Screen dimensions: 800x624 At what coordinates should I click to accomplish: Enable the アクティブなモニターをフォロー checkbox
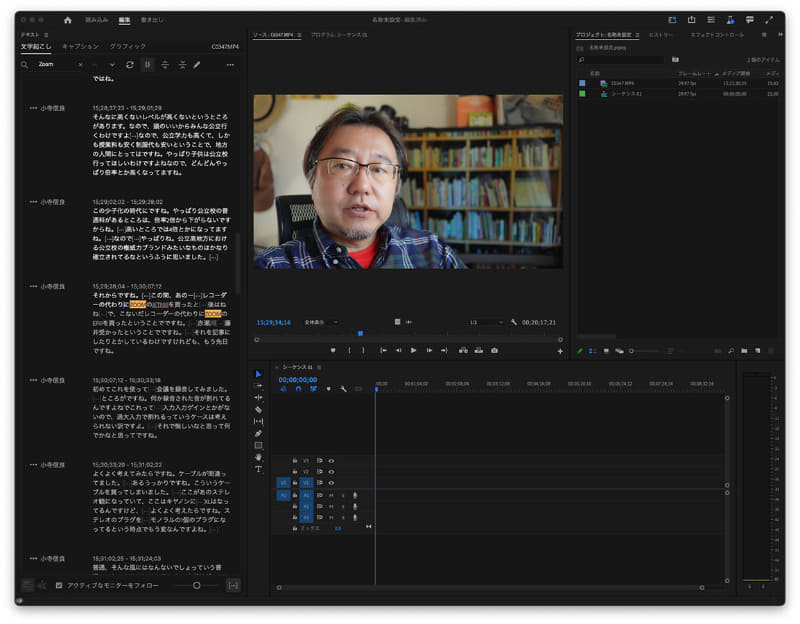pyautogui.click(x=59, y=585)
